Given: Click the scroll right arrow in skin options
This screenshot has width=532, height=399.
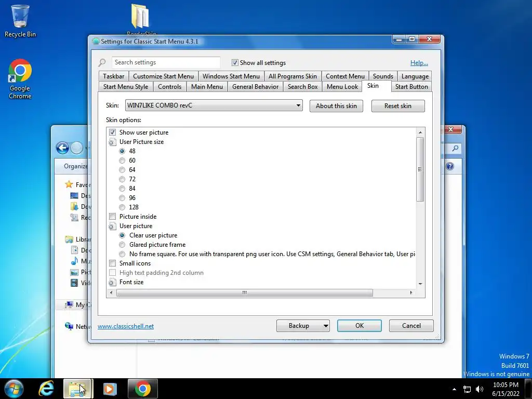Looking at the screenshot, I should [411, 292].
